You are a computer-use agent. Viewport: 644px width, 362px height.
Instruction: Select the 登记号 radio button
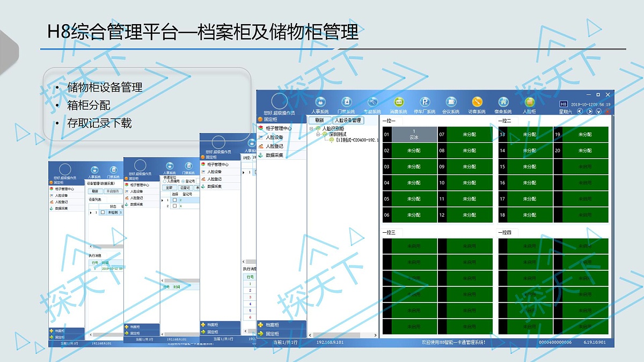click(183, 181)
